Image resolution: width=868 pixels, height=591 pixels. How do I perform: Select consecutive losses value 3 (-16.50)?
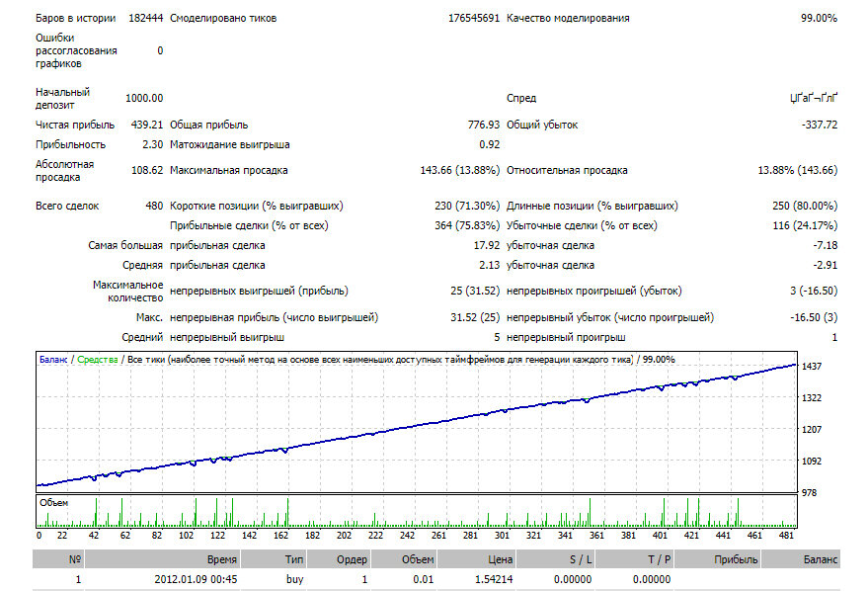pyautogui.click(x=814, y=291)
